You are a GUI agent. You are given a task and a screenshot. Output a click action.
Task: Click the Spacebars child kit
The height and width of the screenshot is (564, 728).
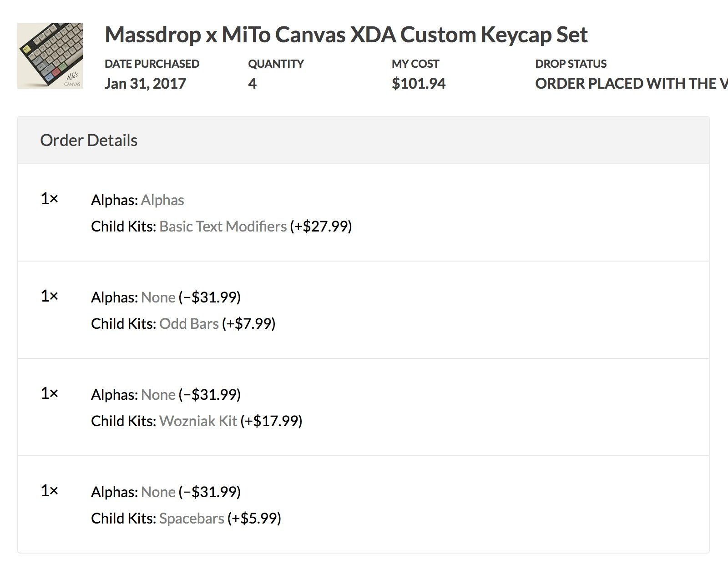(x=192, y=519)
